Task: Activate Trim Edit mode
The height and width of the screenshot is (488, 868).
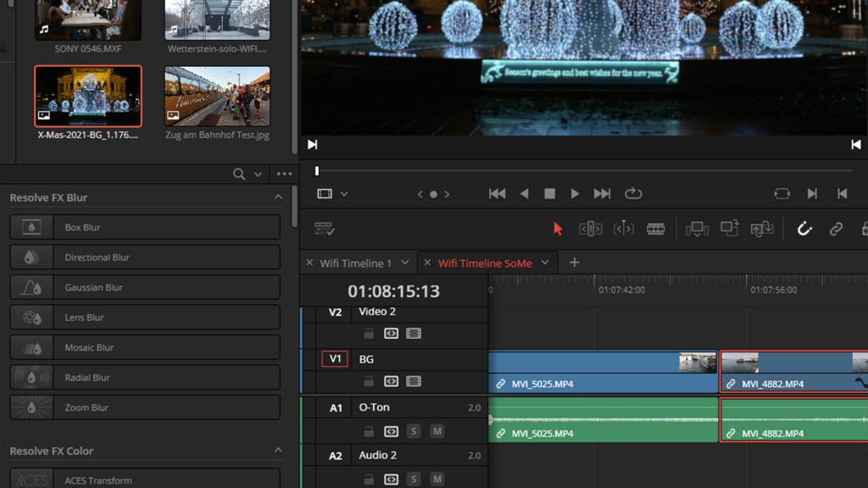Action: [590, 229]
